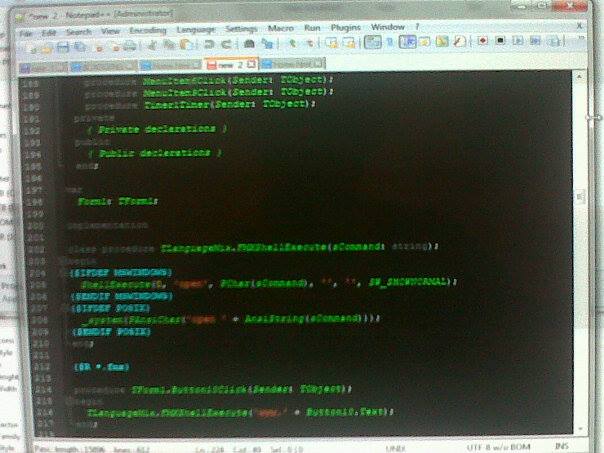Click the editor scrollbar down arrow
604x453 pixels.
580,429
